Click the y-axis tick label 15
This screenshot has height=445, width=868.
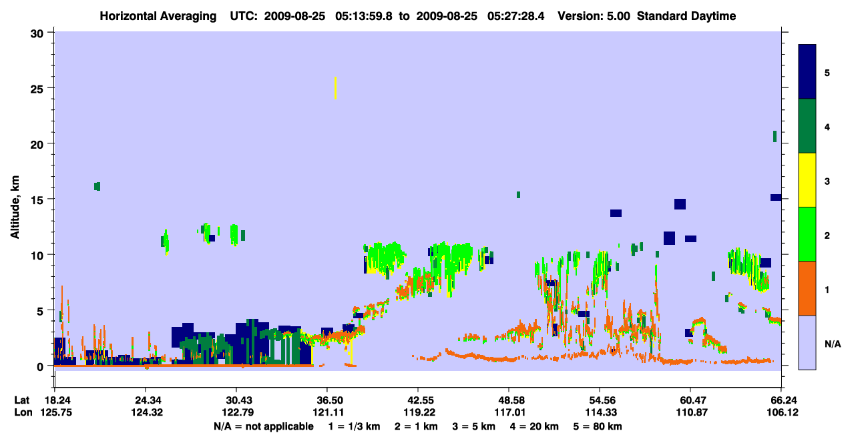click(38, 199)
